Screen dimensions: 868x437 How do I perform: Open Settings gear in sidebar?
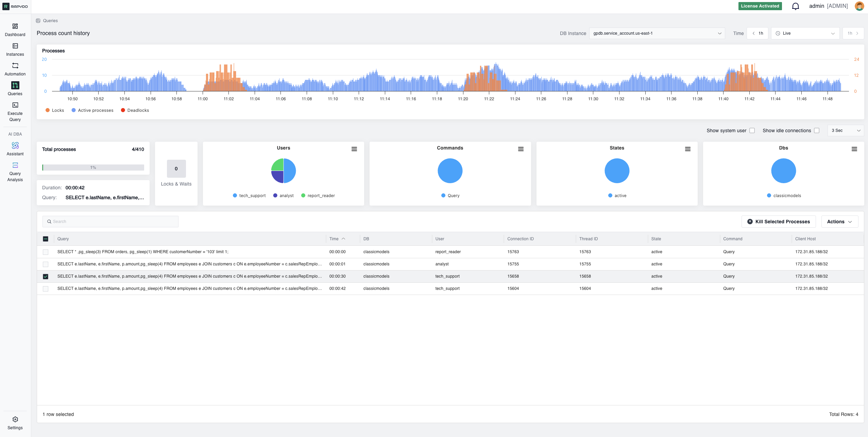click(x=15, y=419)
